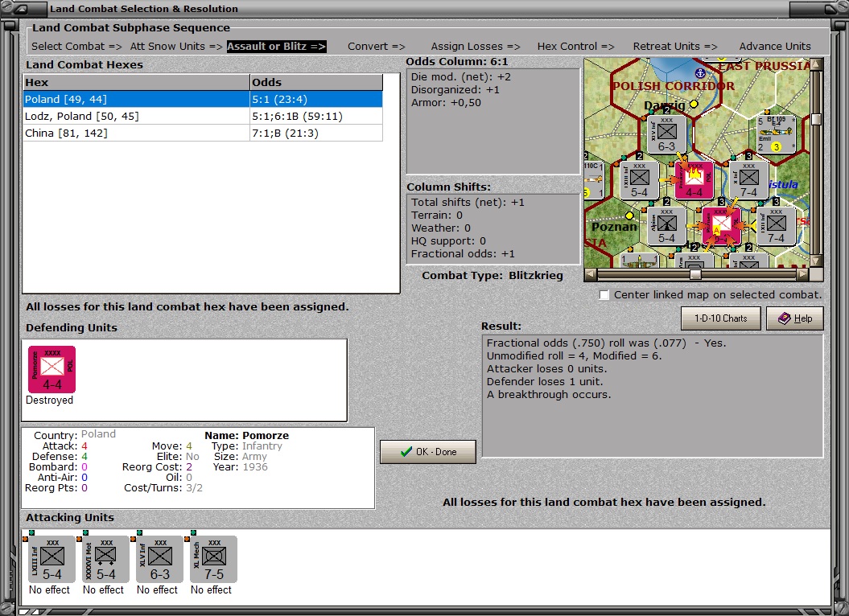The image size is (849, 616).
Task: Click the attacked Polish unit in Lodz hex
Action: [x=721, y=226]
